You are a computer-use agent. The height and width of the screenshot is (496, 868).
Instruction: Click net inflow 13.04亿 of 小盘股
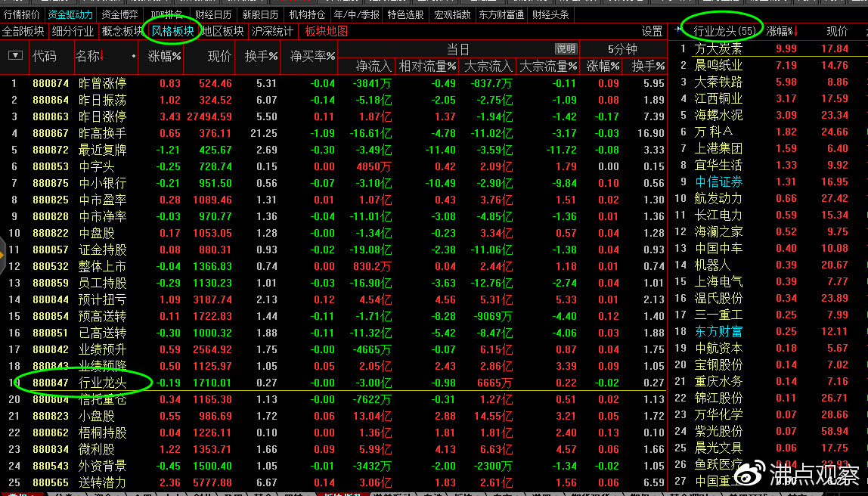pos(370,416)
